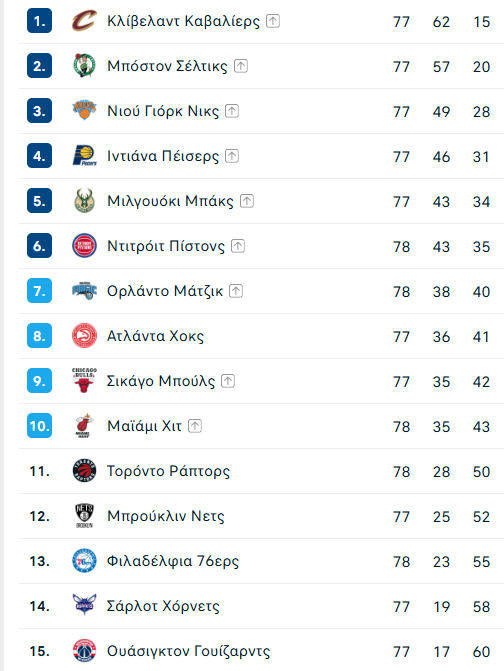This screenshot has width=504, height=671.
Task: Click arrow icon next to Ορλάντο Μάτζικ
Action: (236, 291)
